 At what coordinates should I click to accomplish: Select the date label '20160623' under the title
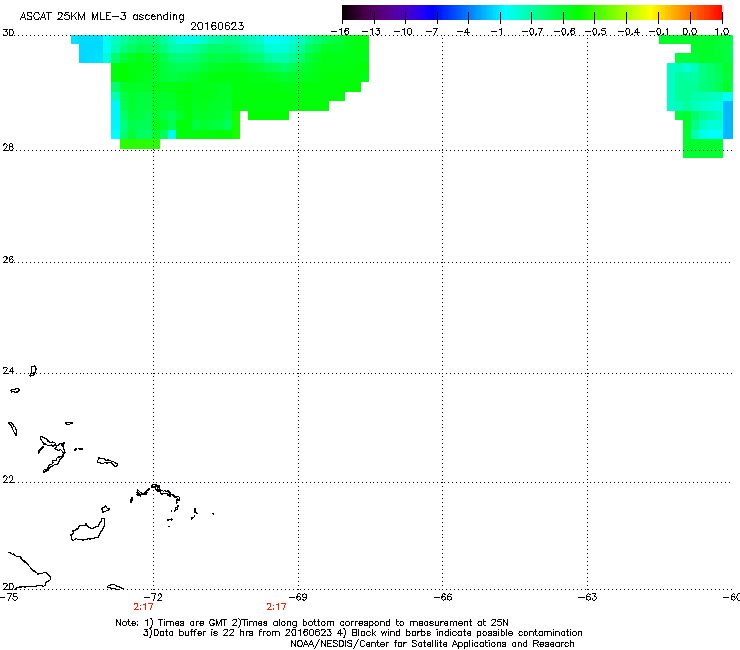pyautogui.click(x=217, y=26)
